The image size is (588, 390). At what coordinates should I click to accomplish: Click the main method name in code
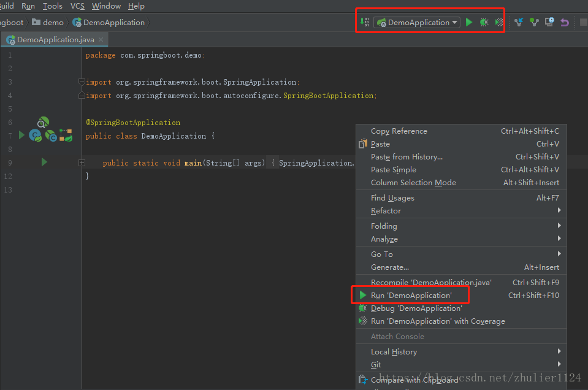click(193, 162)
